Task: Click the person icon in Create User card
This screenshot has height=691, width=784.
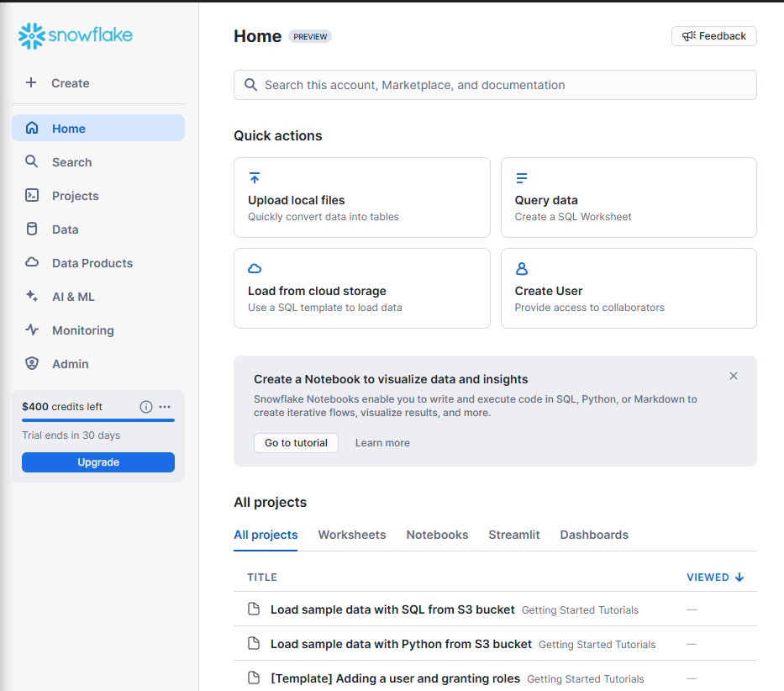Action: pyautogui.click(x=522, y=269)
